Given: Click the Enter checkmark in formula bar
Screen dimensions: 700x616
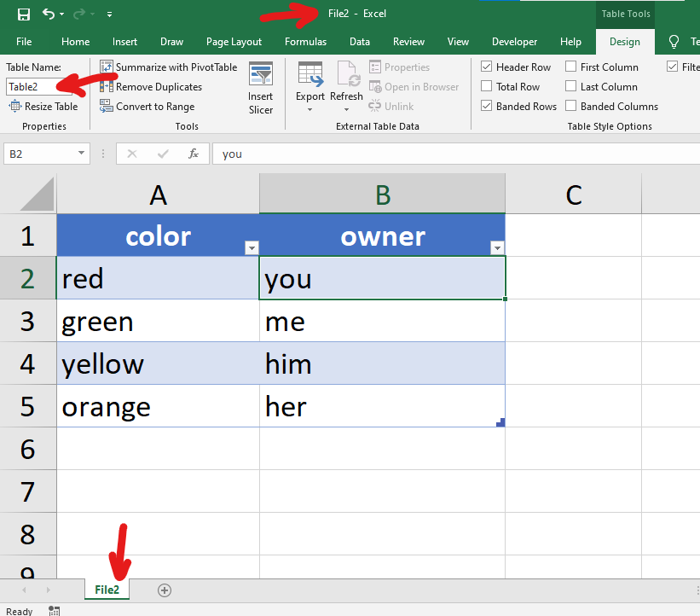Looking at the screenshot, I should 163,154.
